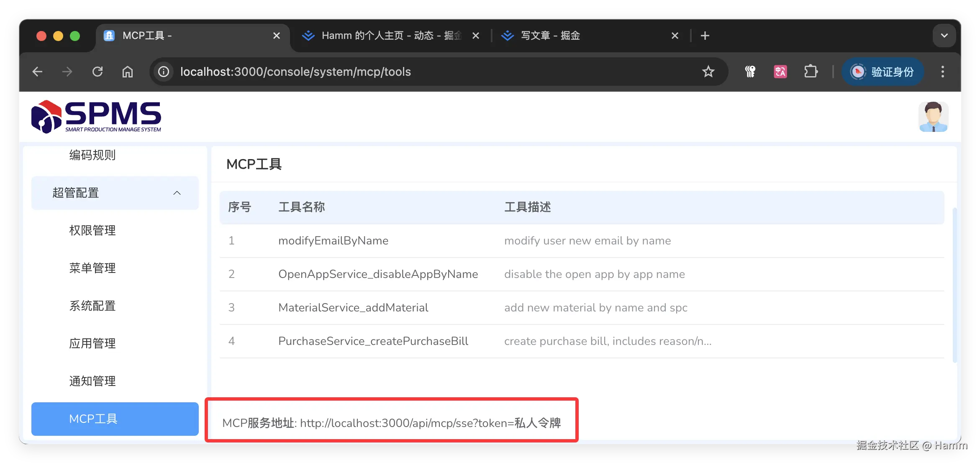This screenshot has height=463, width=980.
Task: Open the user avatar menu
Action: coord(933,116)
